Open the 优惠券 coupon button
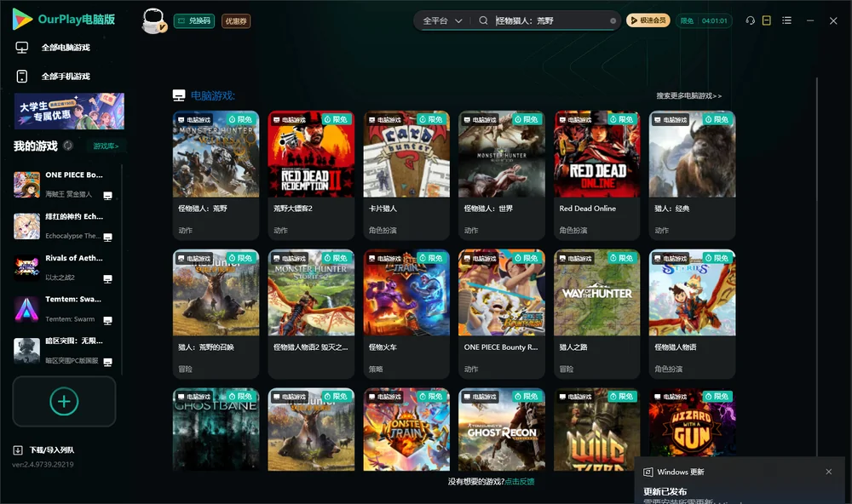 [x=236, y=20]
